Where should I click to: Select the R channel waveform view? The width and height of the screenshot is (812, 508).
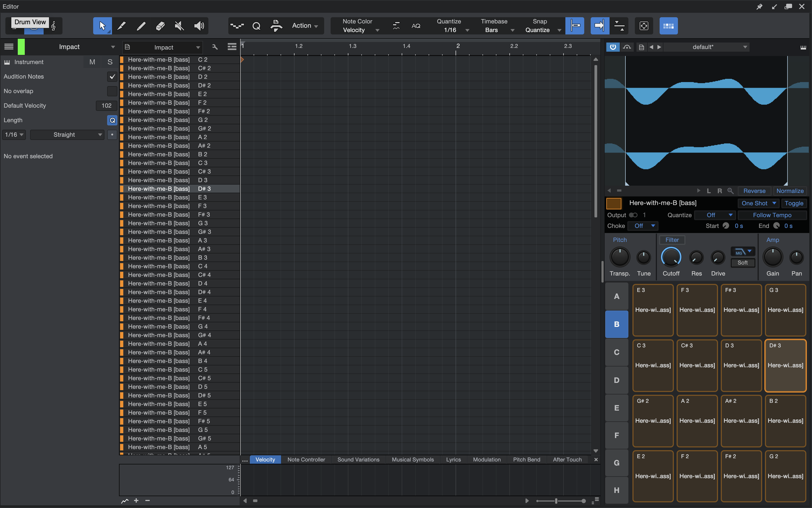(x=720, y=191)
